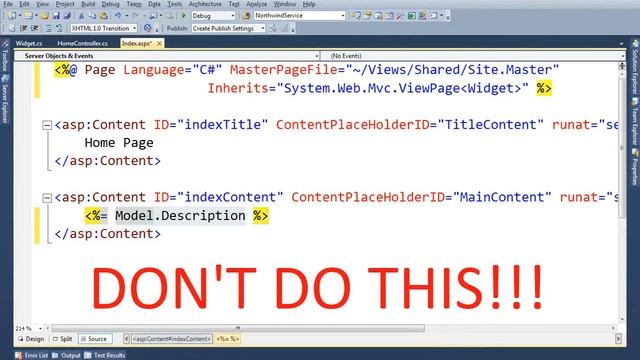Click the tag navigator left arrow
Screen dimensions: 640x360
tap(126, 339)
